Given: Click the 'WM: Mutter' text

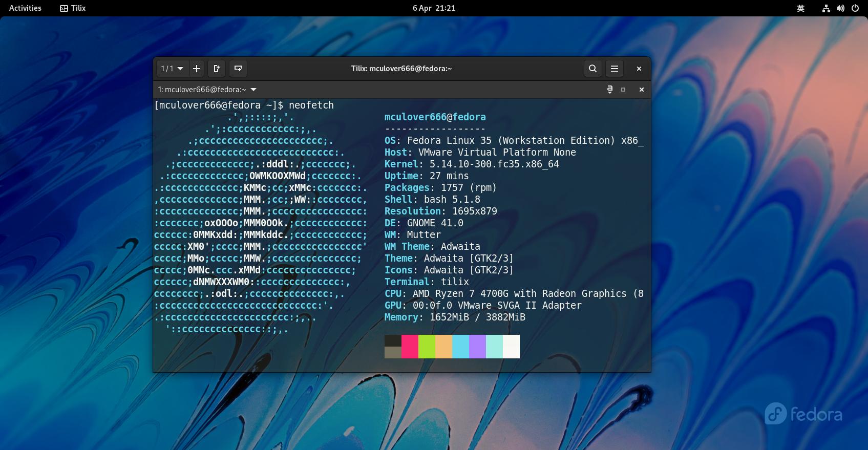Looking at the screenshot, I should [413, 235].
